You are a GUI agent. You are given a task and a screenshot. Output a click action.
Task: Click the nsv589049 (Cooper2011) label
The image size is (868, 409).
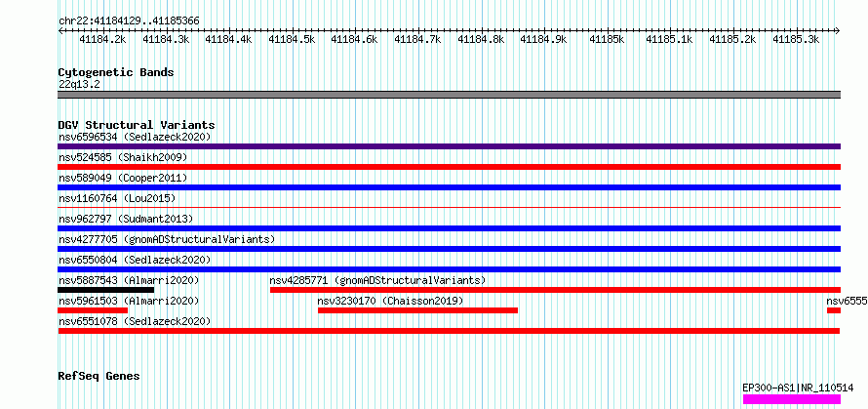[123, 178]
